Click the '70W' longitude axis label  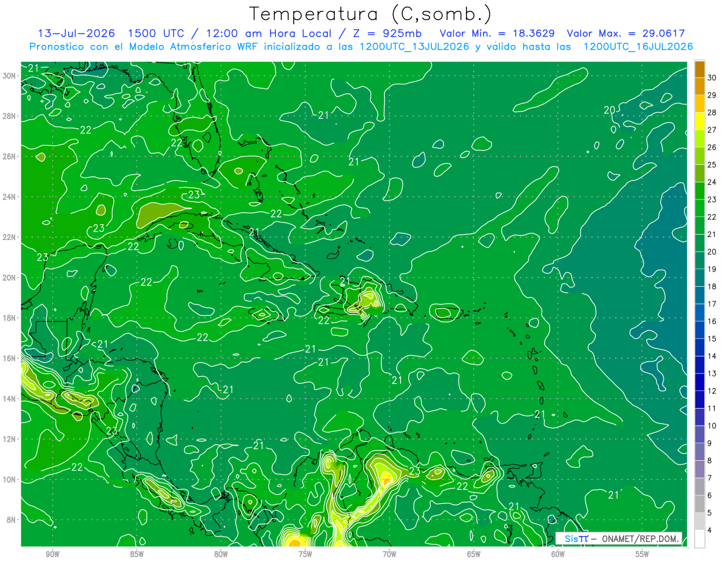coord(389,554)
